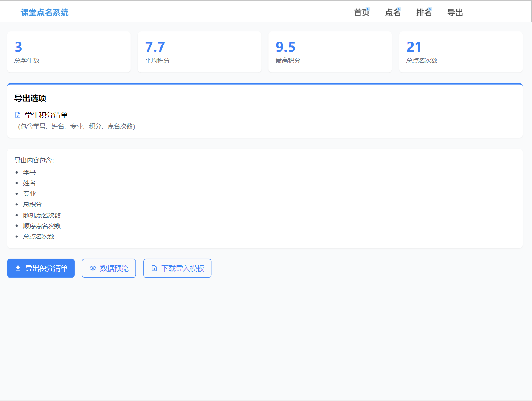The width and height of the screenshot is (532, 401).
Task: Open the 数据预览 preview
Action: click(x=109, y=268)
